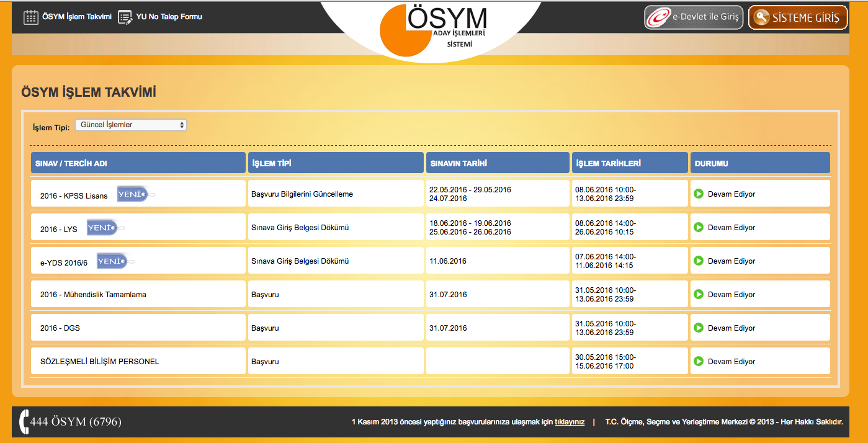Click green status icon for SÖZLEŞMELİ BİLİŞİM PERSONEL

tap(699, 361)
